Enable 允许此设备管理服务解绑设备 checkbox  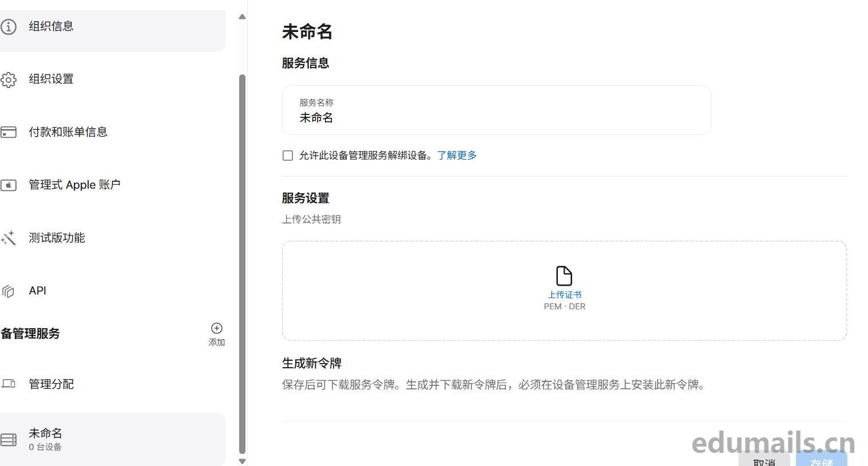[288, 156]
